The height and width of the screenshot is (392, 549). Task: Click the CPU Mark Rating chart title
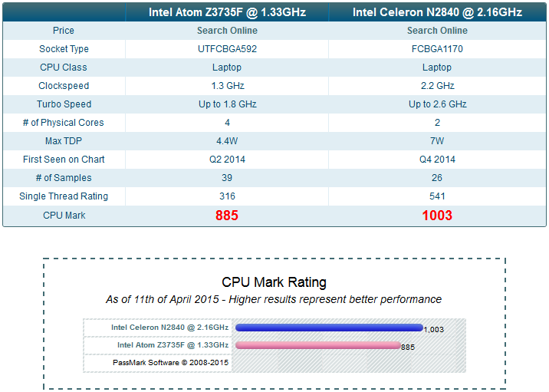(274, 282)
